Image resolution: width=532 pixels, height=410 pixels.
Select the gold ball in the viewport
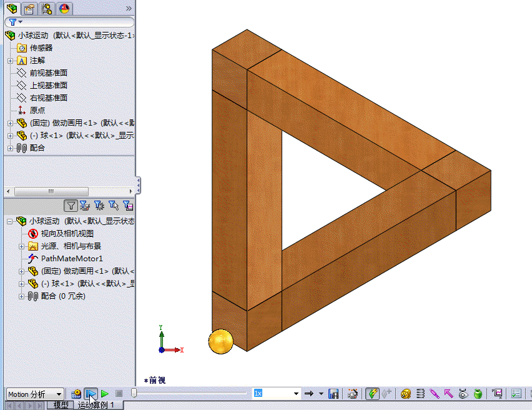click(220, 341)
